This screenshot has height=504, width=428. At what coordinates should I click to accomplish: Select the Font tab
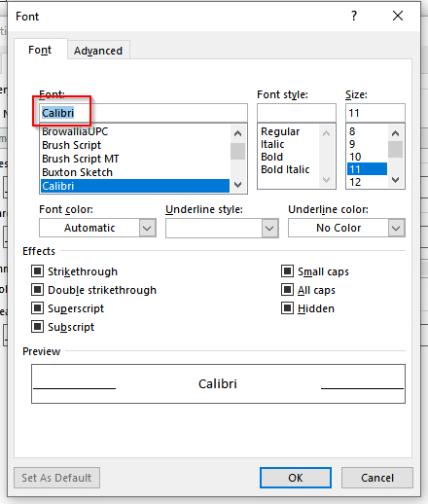40,50
